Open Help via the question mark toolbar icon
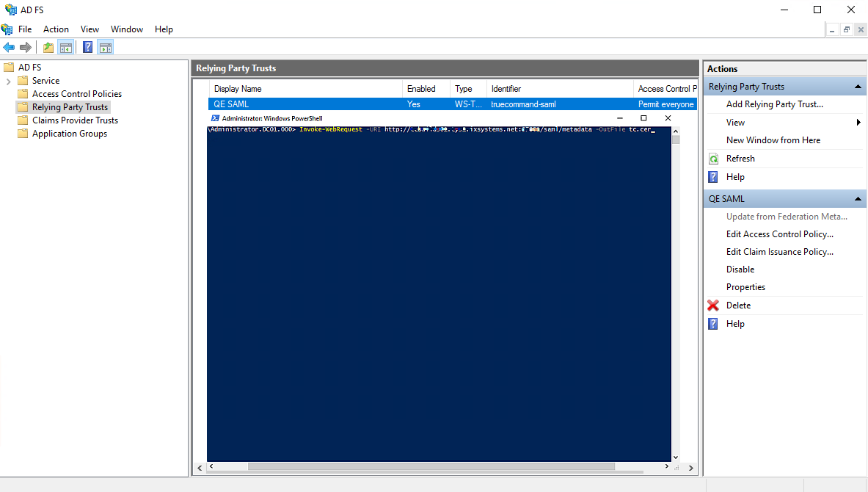Viewport: 868px width, 492px height. click(87, 46)
